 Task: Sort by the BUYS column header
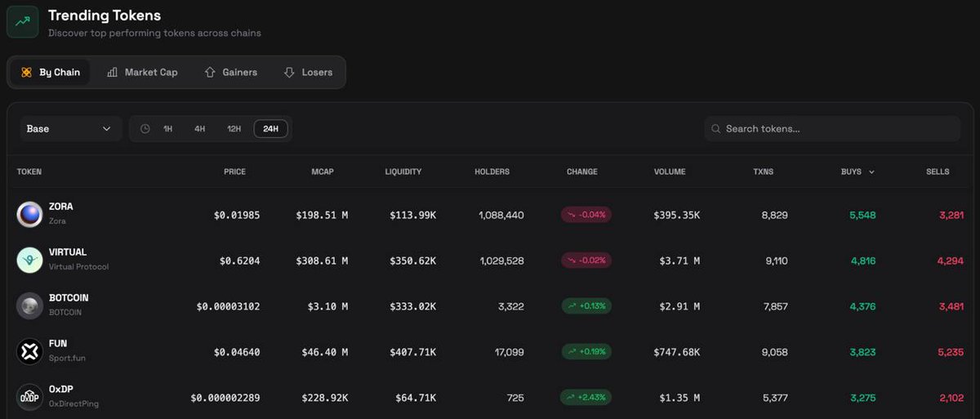tap(857, 172)
